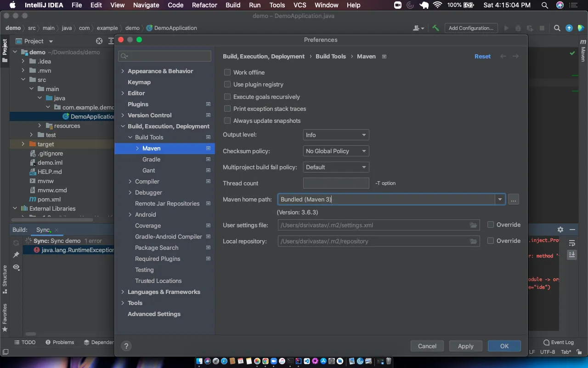Click the Wi-Fi icon in menu bar
588x368 pixels.
pos(437,5)
